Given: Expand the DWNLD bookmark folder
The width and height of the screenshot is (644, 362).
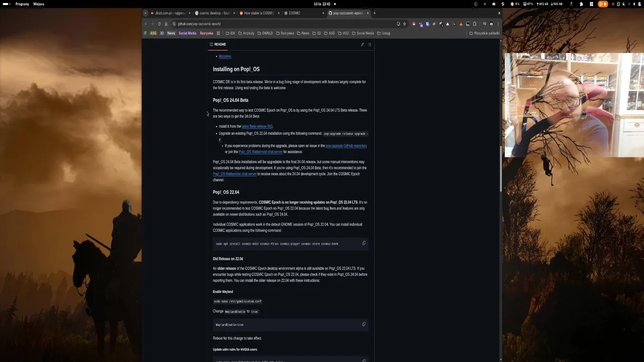Looking at the screenshot, I should pyautogui.click(x=265, y=33).
